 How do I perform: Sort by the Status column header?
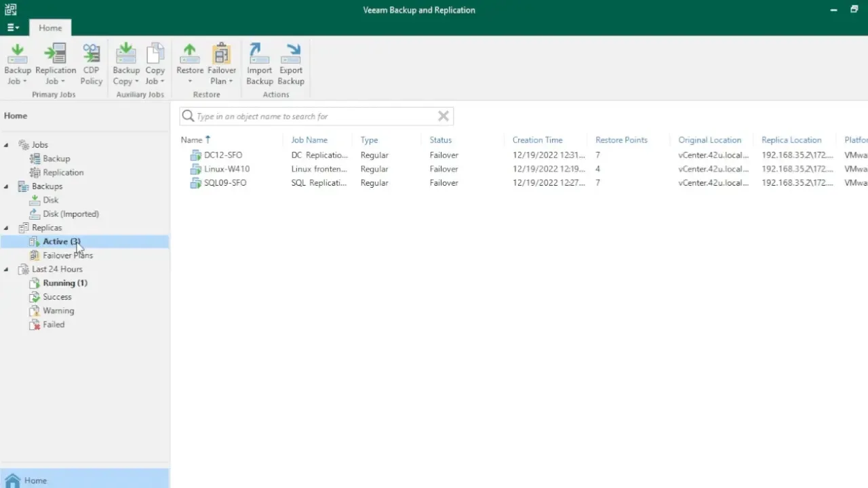(x=441, y=140)
